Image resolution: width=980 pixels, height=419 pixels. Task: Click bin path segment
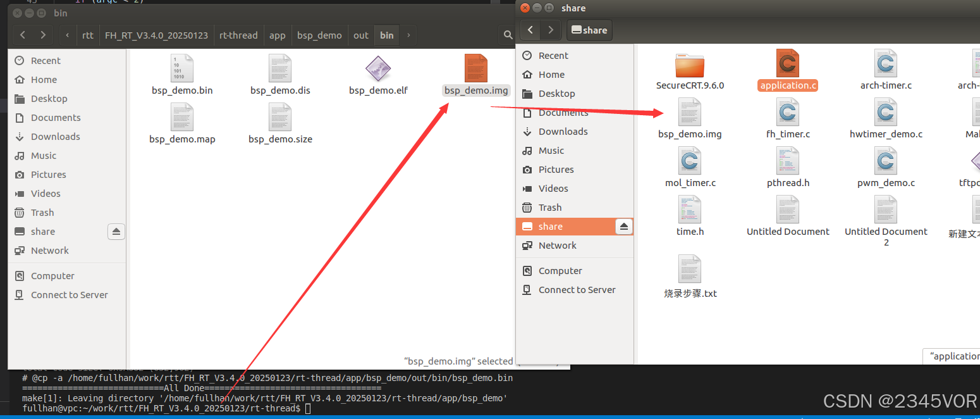(387, 35)
